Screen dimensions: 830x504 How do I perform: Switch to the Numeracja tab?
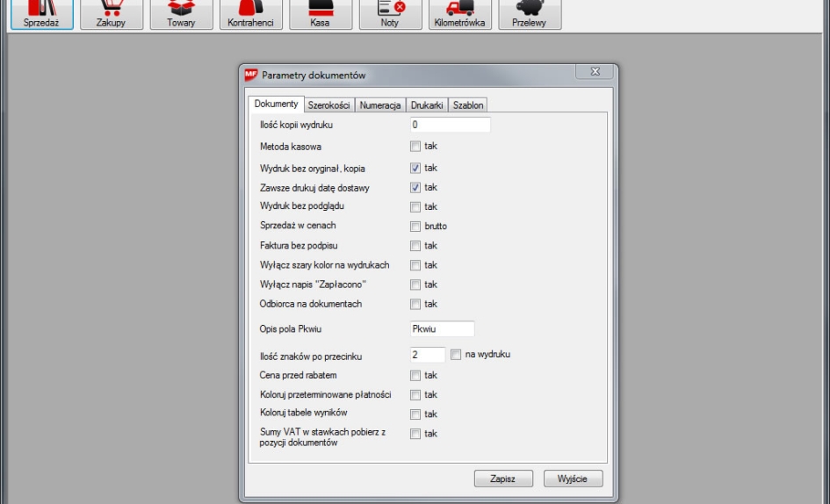pyautogui.click(x=380, y=105)
